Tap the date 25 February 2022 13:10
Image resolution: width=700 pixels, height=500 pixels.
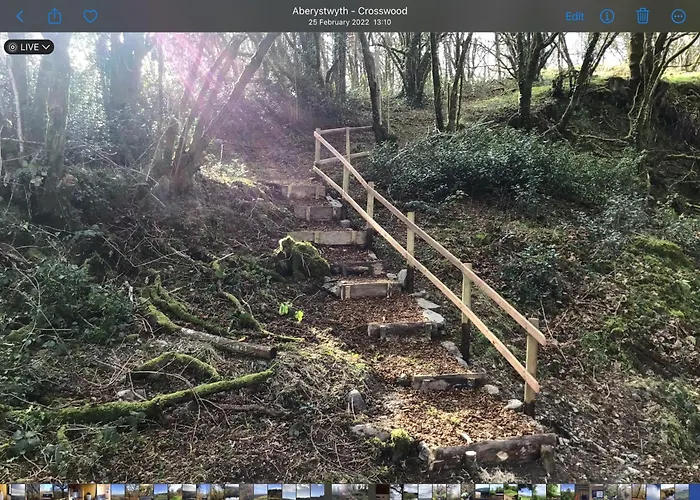coord(350,22)
